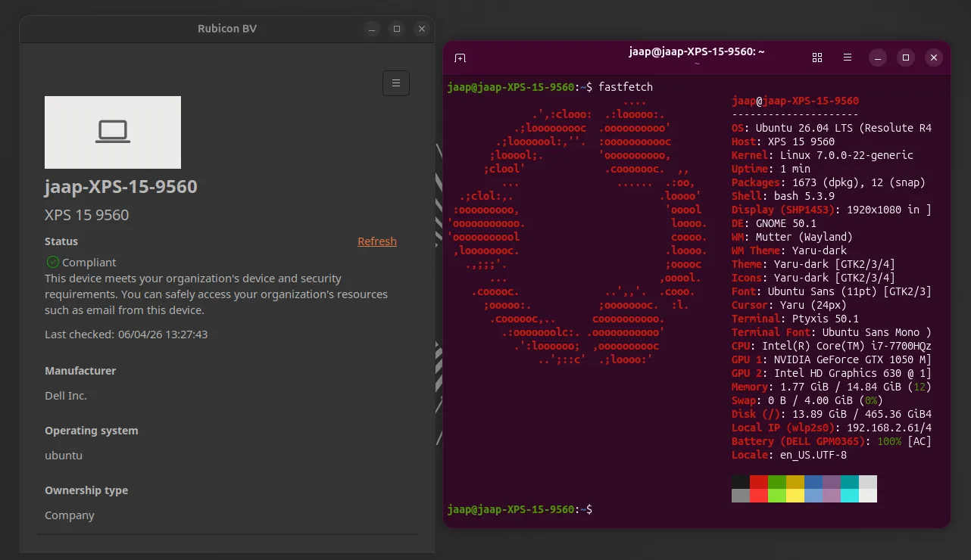Select the 'Compliant' status text
The height and width of the screenshot is (560, 971).
(89, 262)
